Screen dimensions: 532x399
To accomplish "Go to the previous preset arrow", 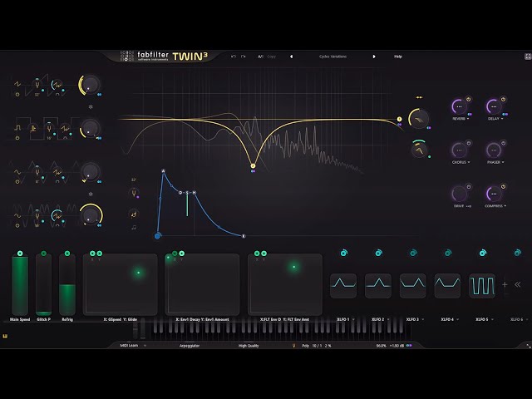I will [291, 57].
